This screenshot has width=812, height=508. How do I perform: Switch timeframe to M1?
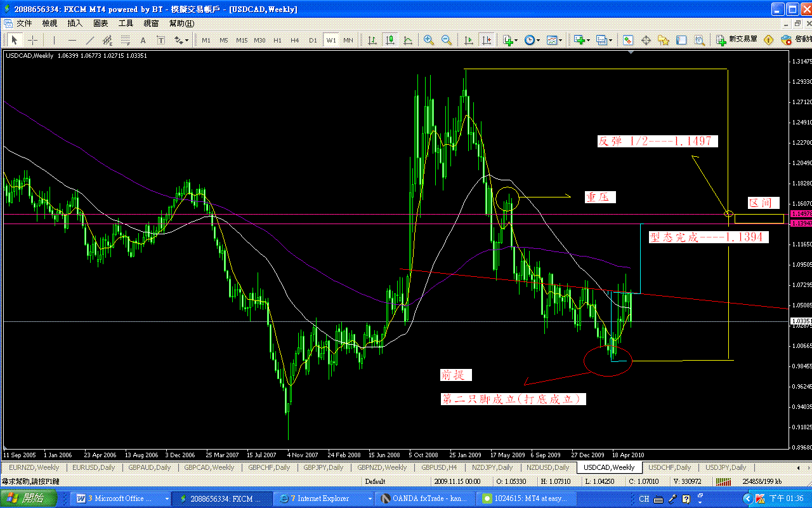(206, 40)
